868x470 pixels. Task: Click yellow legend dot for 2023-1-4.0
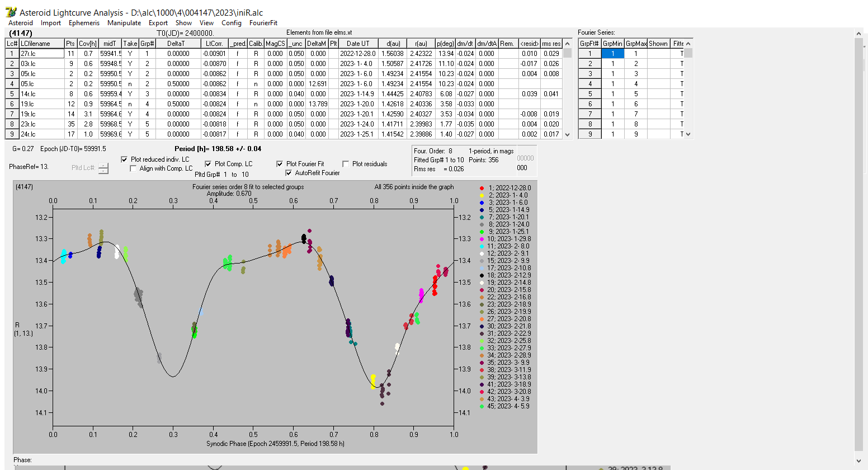pyautogui.click(x=482, y=195)
